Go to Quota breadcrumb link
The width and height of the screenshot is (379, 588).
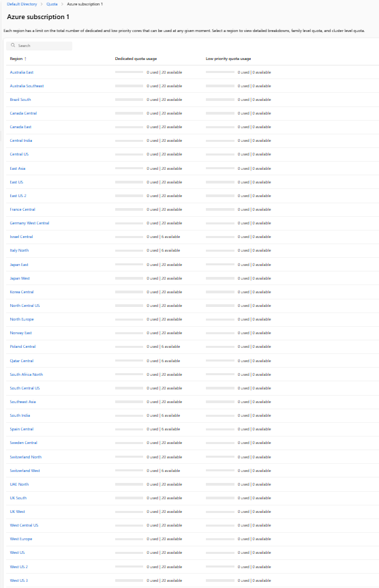pyautogui.click(x=52, y=4)
